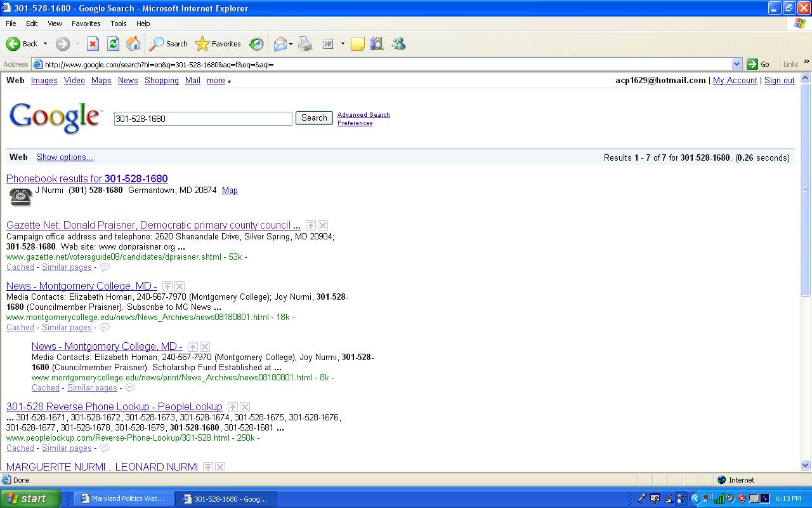Click the red security shield tray icon
This screenshot has height=508, width=812.
[x=742, y=498]
